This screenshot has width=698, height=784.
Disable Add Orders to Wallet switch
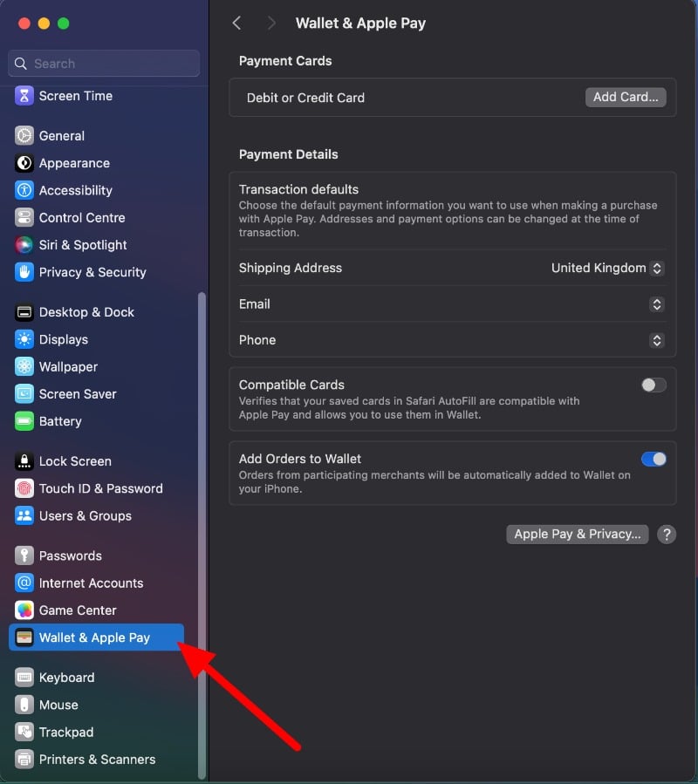(x=654, y=459)
